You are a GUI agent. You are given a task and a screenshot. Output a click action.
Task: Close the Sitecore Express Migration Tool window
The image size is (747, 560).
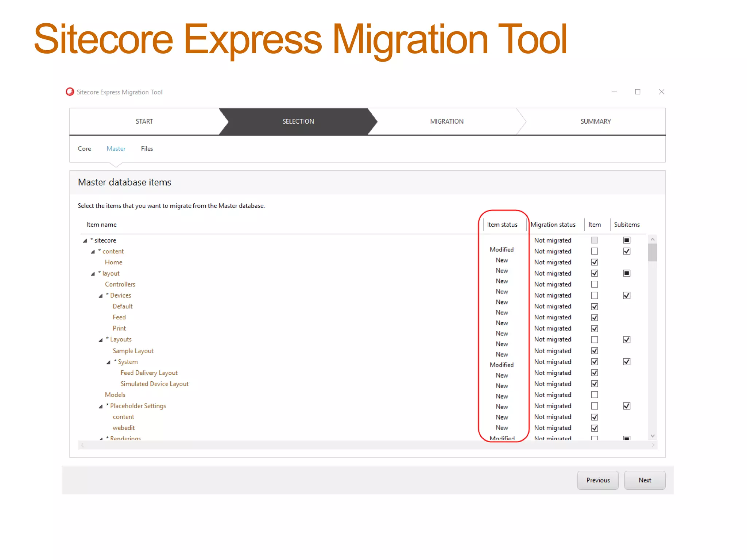(x=662, y=92)
